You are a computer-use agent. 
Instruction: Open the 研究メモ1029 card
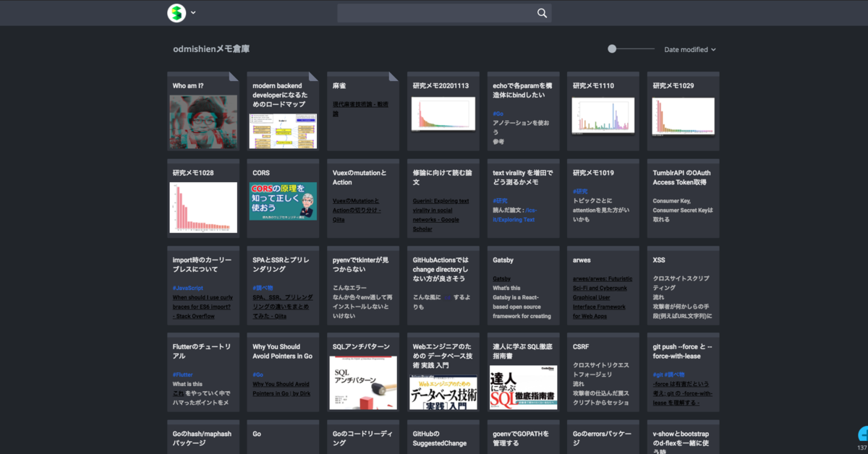coord(684,111)
